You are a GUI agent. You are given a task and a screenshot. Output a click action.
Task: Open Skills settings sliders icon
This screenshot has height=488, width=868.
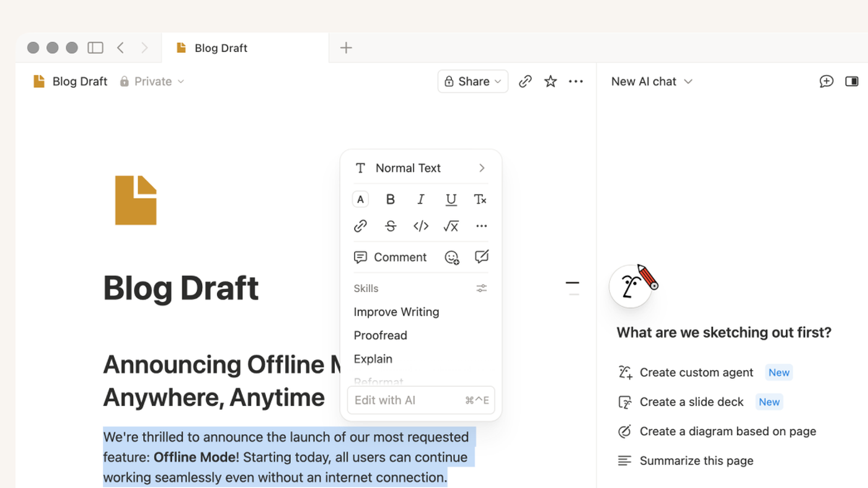482,288
